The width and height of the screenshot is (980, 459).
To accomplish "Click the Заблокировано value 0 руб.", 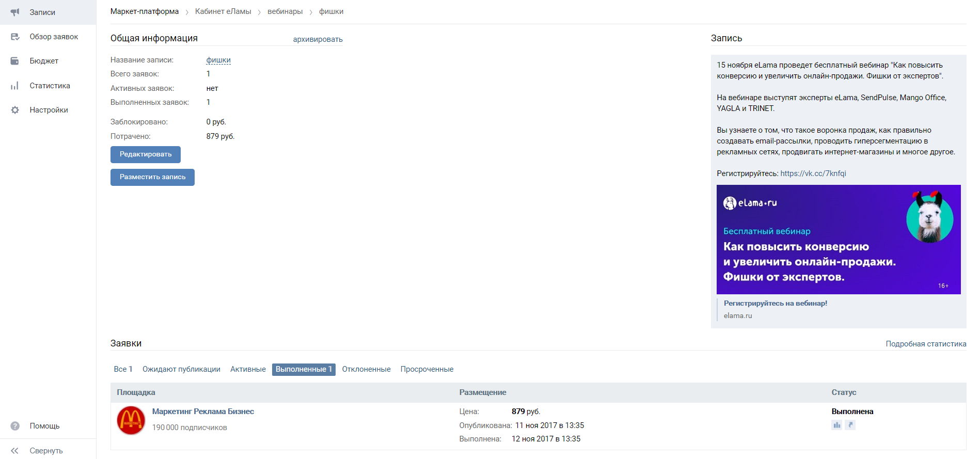I will (x=216, y=122).
